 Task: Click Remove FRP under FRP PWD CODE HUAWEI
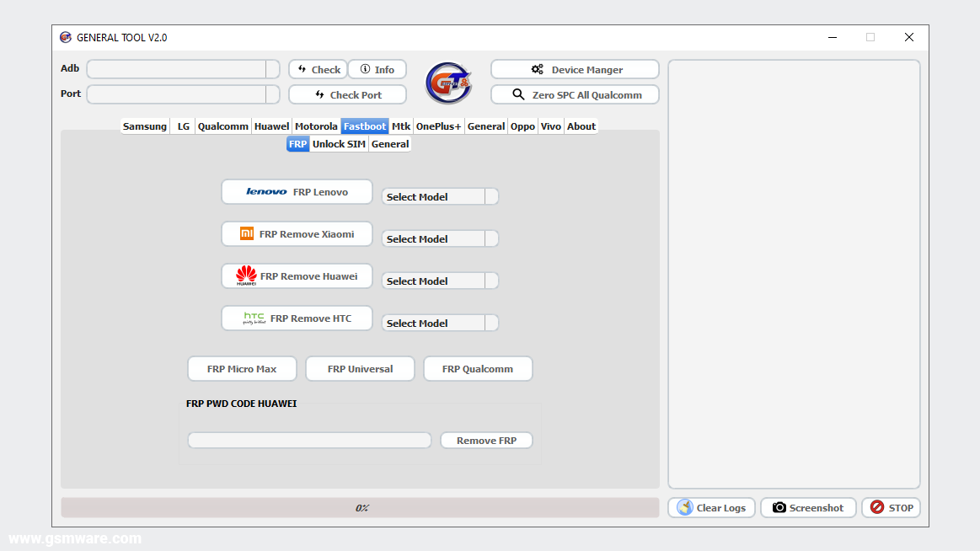click(x=486, y=440)
